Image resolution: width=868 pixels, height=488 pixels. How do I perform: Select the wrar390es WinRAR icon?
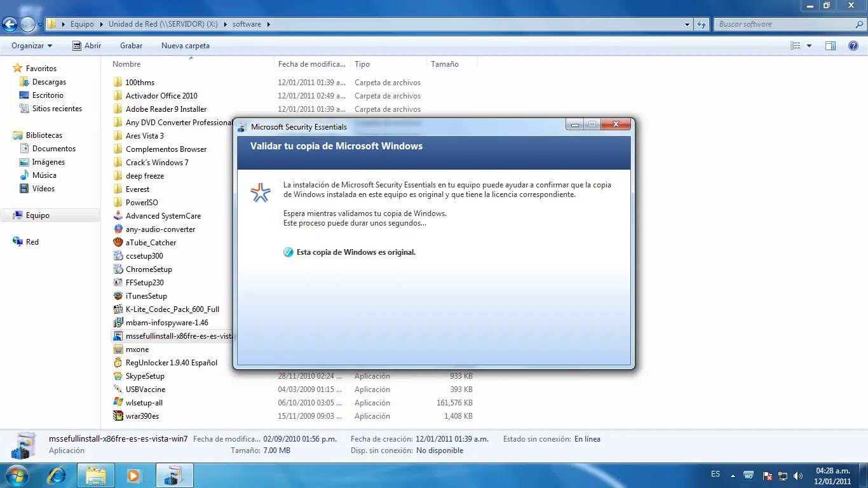[118, 416]
